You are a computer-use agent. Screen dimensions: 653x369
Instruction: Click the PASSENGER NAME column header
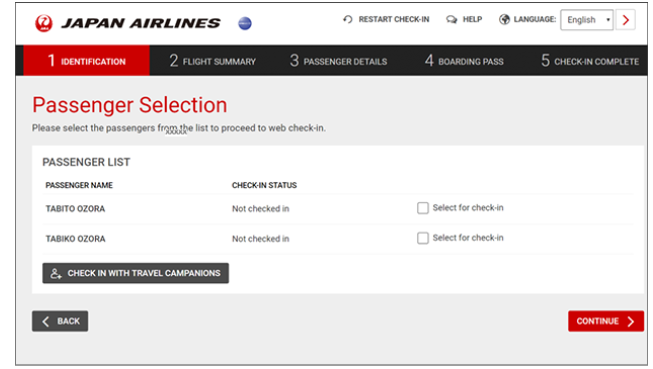[79, 185]
